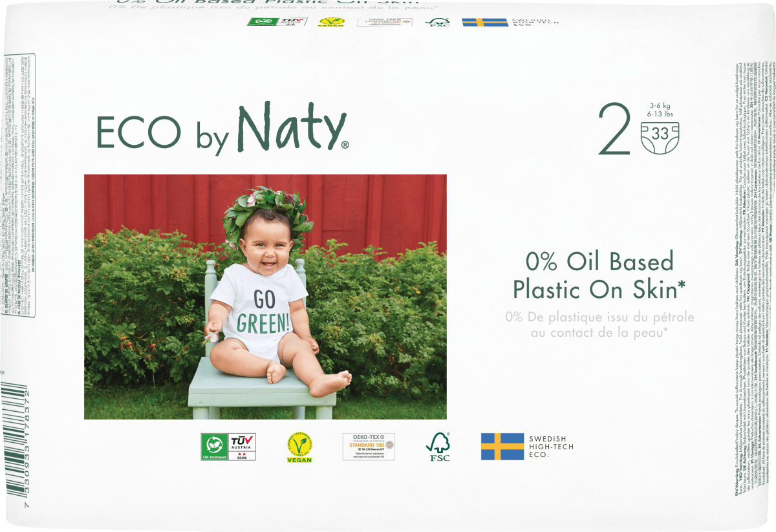Click the large size number 2

614,130
